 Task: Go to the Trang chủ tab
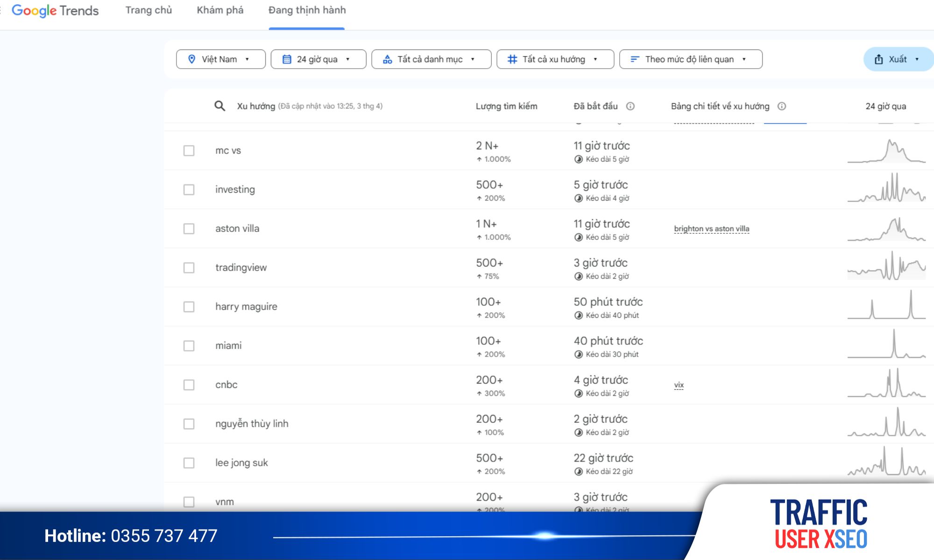point(149,10)
